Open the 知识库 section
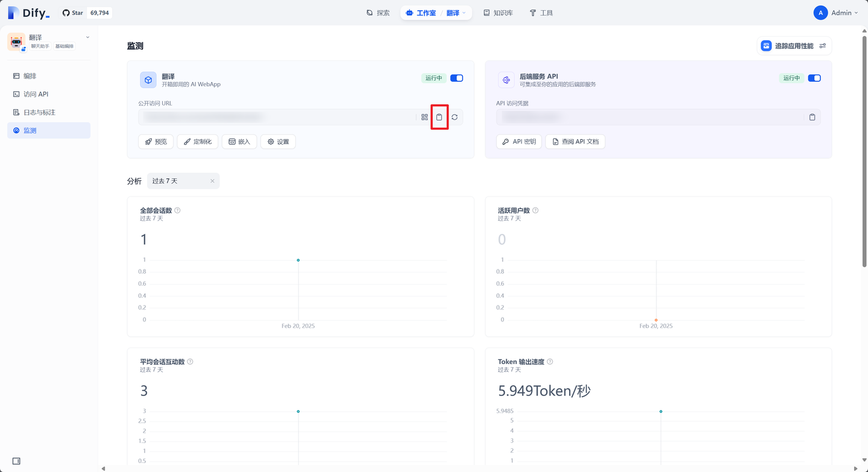The height and width of the screenshot is (472, 868). (498, 12)
